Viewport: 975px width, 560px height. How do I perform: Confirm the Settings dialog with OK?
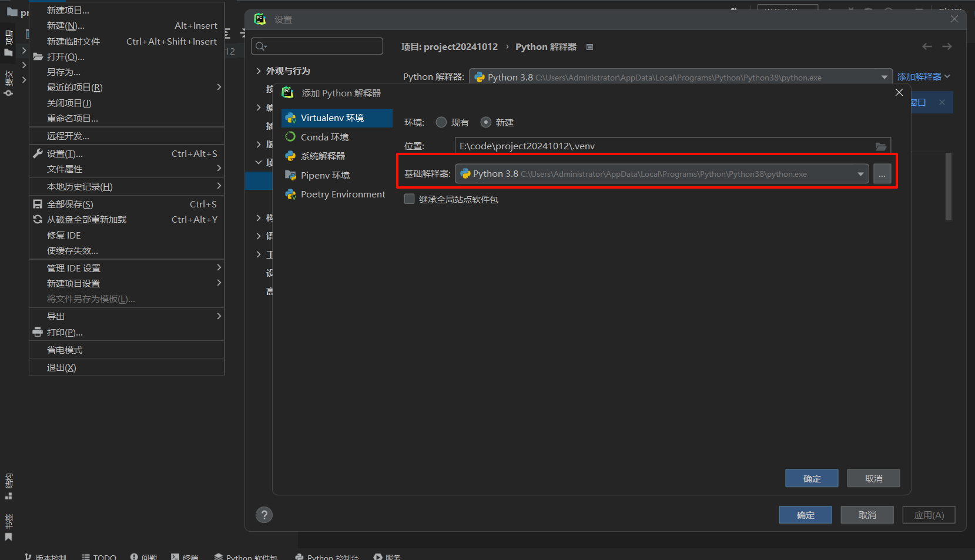805,515
